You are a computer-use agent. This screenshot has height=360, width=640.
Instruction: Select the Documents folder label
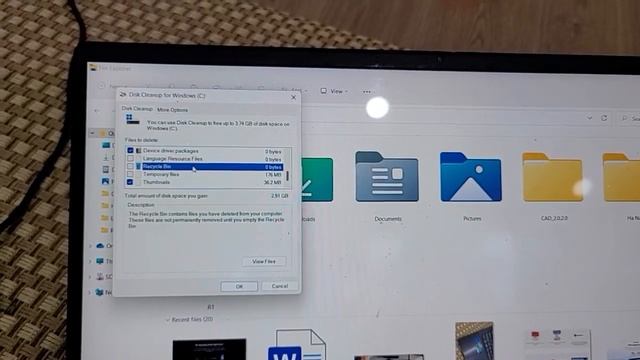(388, 219)
